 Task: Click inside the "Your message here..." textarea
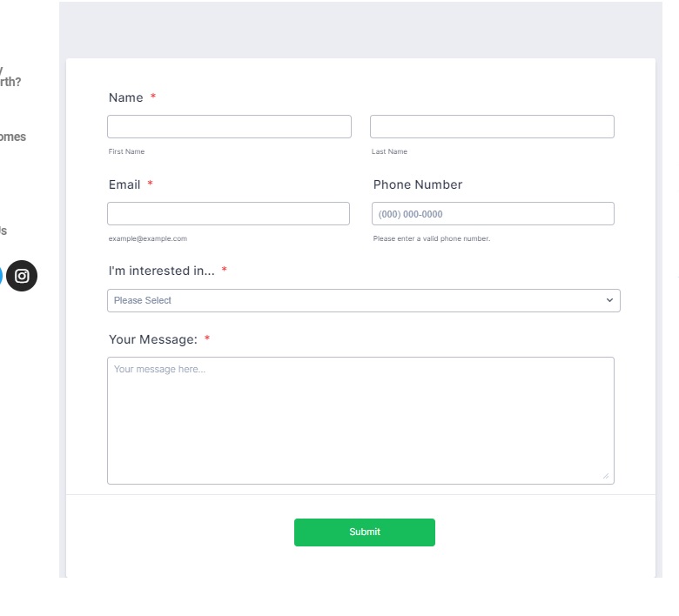(x=360, y=420)
